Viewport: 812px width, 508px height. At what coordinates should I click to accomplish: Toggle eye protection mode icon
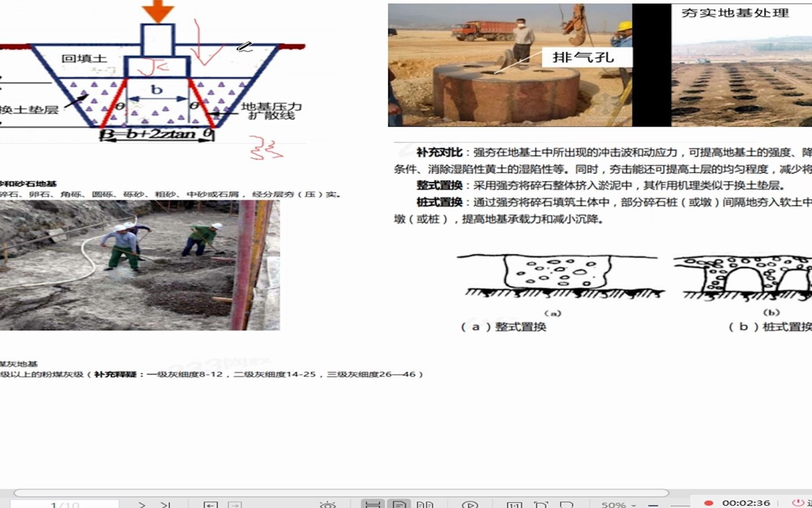(x=328, y=505)
